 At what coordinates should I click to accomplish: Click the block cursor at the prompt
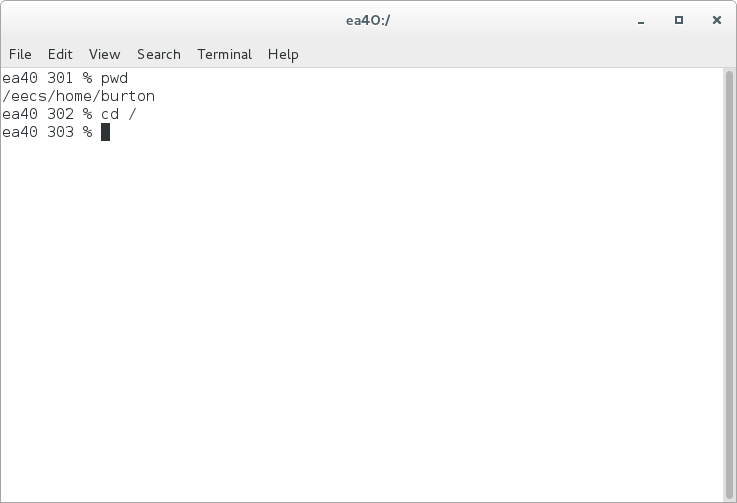pyautogui.click(x=105, y=132)
